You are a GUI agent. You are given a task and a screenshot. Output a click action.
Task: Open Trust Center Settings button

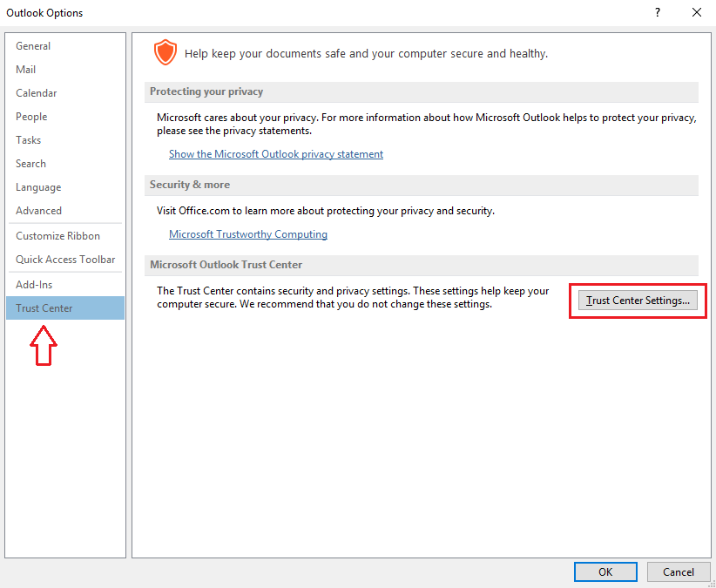click(x=638, y=301)
